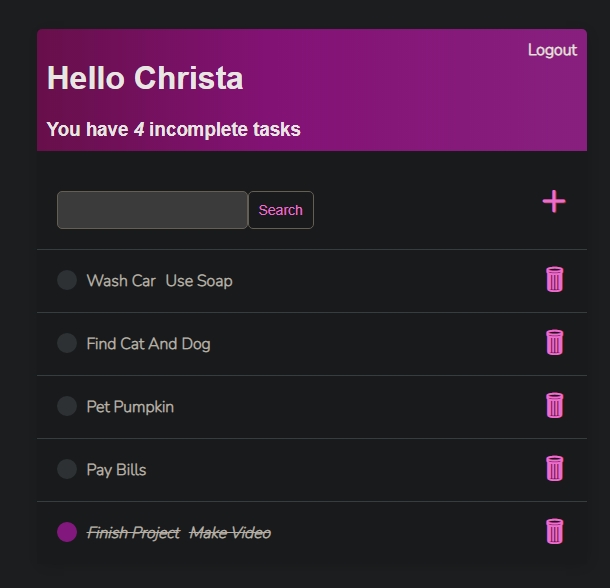Open the Pay Bills task title

tap(116, 470)
